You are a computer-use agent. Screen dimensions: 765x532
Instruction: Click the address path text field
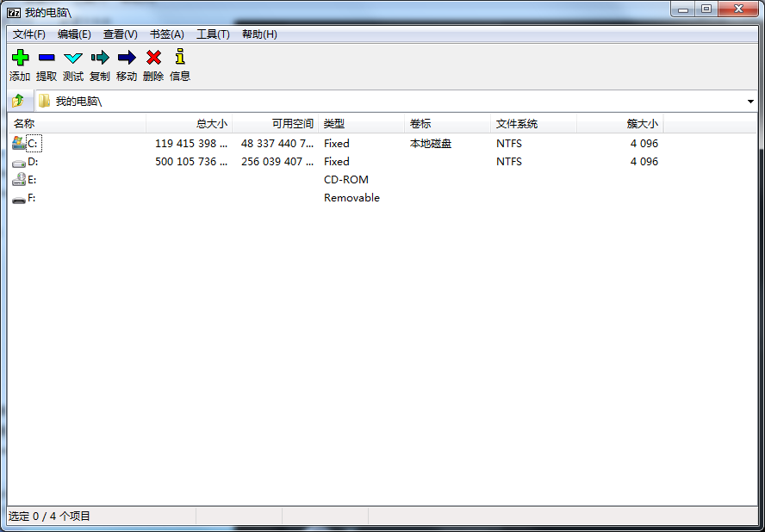coord(388,102)
